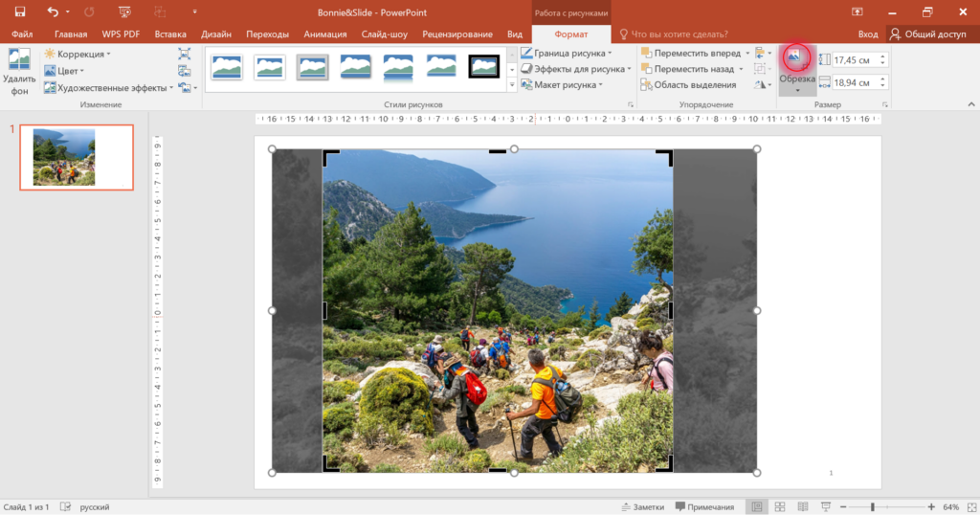
Task: Open the Цвет dropdown
Action: tap(64, 71)
